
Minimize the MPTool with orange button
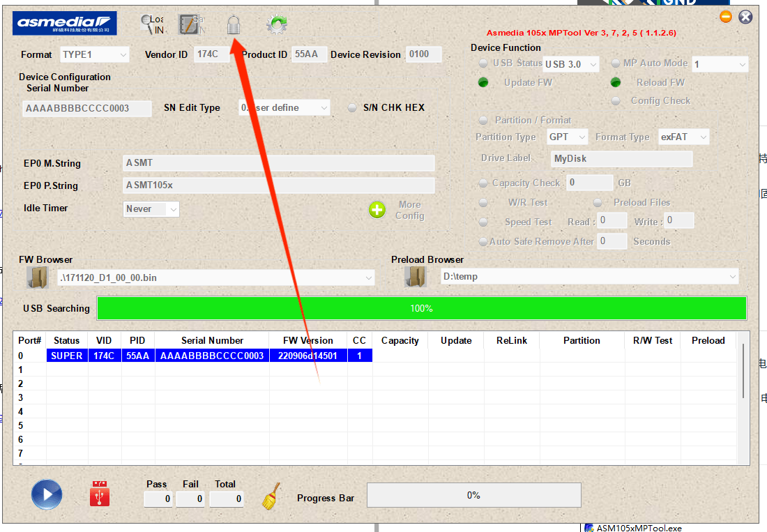pos(726,17)
